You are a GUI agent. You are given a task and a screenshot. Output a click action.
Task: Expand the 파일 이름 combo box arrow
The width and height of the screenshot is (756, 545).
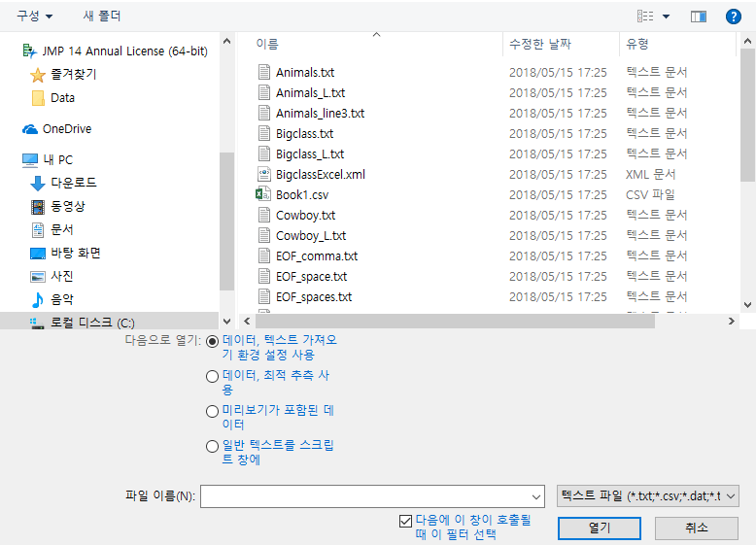click(535, 496)
